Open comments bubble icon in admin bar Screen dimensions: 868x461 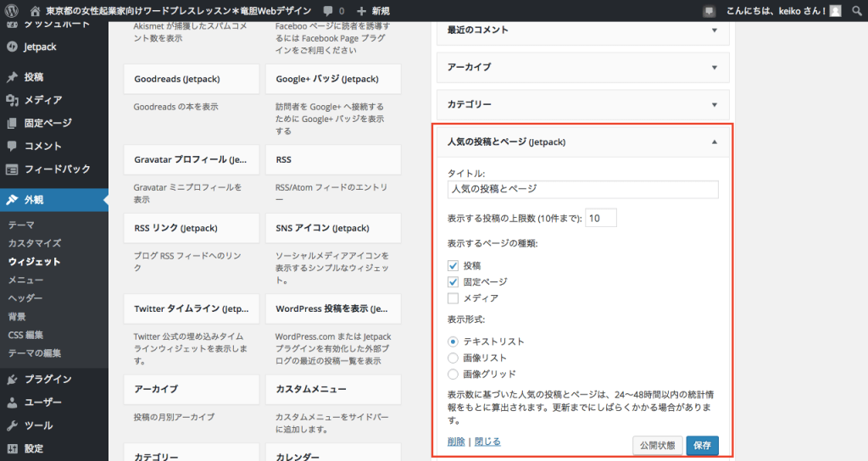[328, 11]
